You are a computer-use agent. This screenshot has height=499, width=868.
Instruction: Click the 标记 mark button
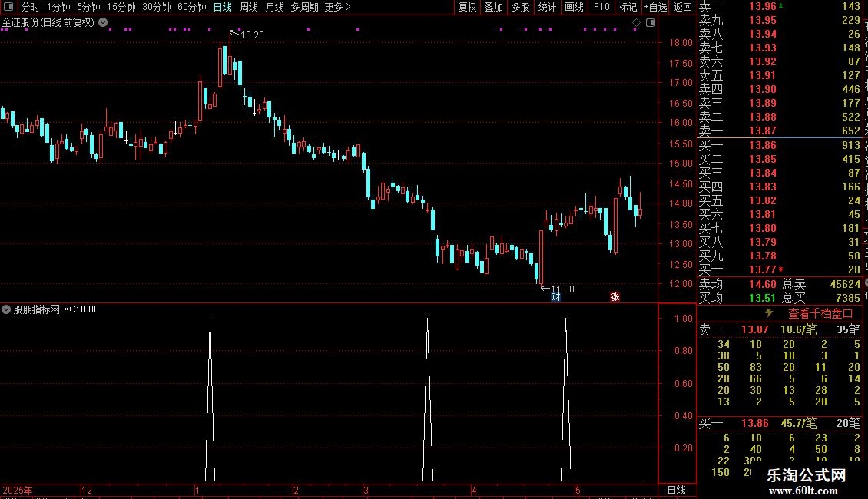pyautogui.click(x=628, y=7)
